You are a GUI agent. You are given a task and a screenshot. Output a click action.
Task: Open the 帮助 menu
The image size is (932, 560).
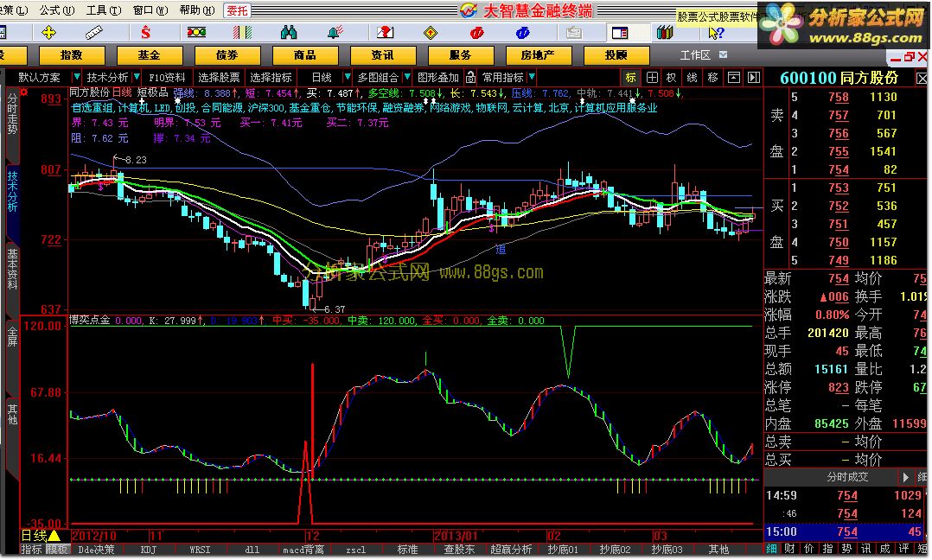point(197,10)
